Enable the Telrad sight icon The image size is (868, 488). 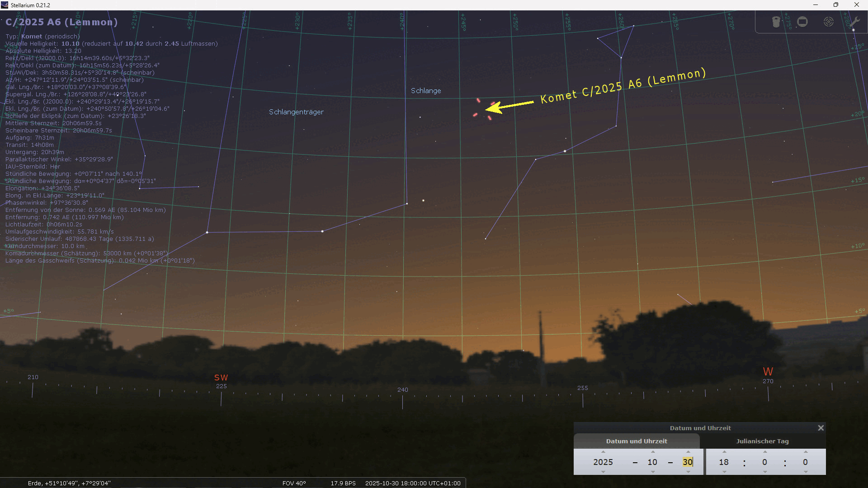(828, 22)
